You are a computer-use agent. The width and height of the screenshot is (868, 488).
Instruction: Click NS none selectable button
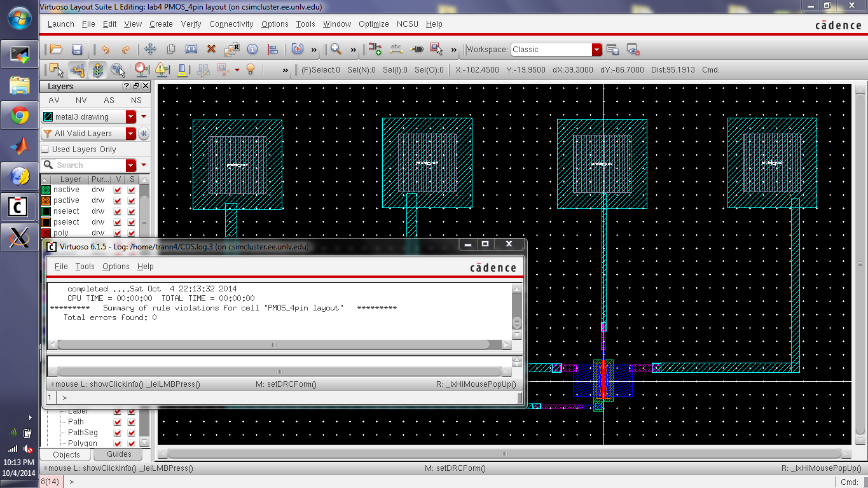tap(136, 101)
